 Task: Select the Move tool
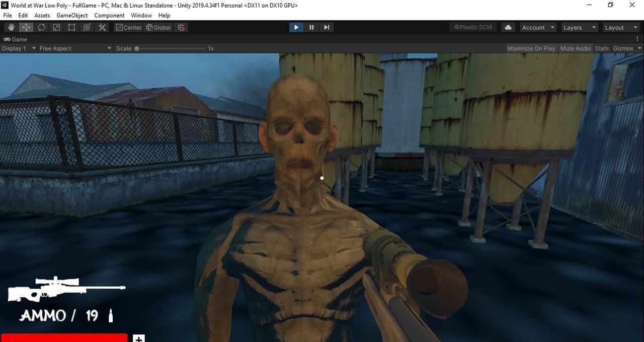point(26,27)
